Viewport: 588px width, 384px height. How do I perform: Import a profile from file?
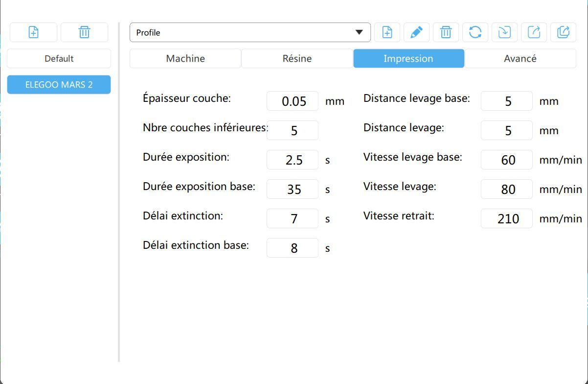click(504, 32)
